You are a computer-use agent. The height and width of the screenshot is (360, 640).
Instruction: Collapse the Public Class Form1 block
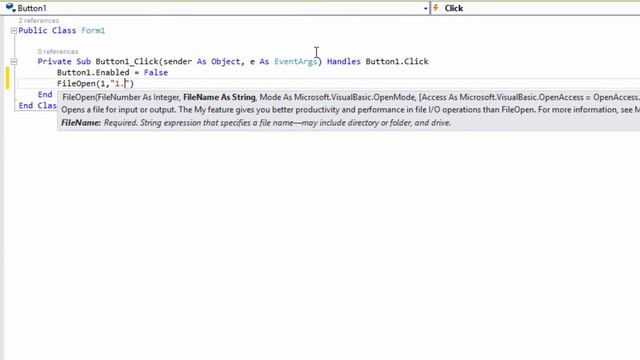14,31
